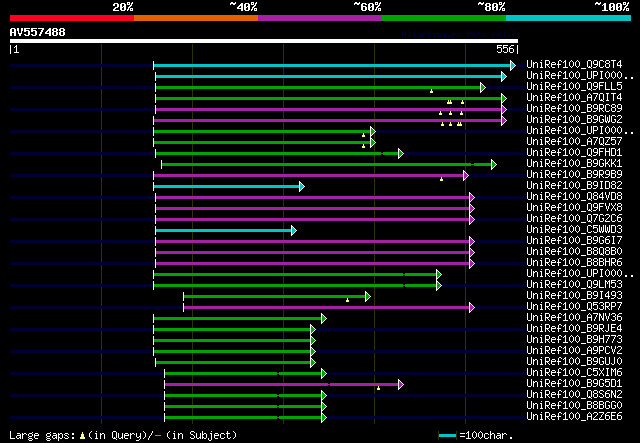Select the white AV557488 query sequence bar
The height and width of the screenshot is (443, 640).
pyautogui.click(x=264, y=41)
